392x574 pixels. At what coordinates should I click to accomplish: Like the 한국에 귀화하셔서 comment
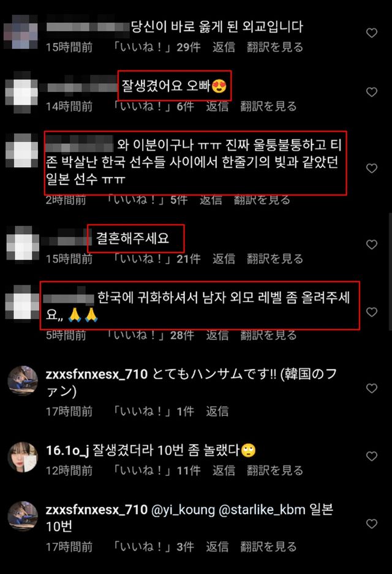click(x=372, y=312)
